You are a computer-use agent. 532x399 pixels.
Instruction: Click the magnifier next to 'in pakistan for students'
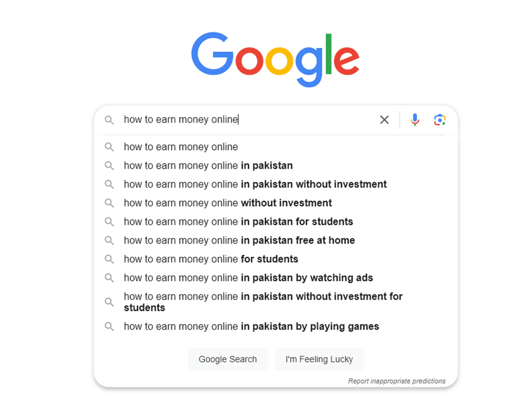[109, 222]
